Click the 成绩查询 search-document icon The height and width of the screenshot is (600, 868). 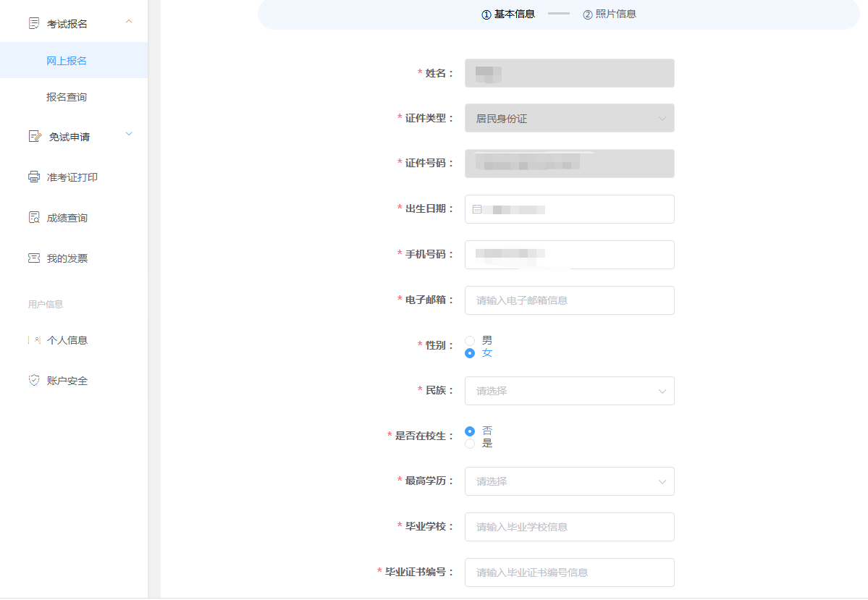click(x=34, y=218)
